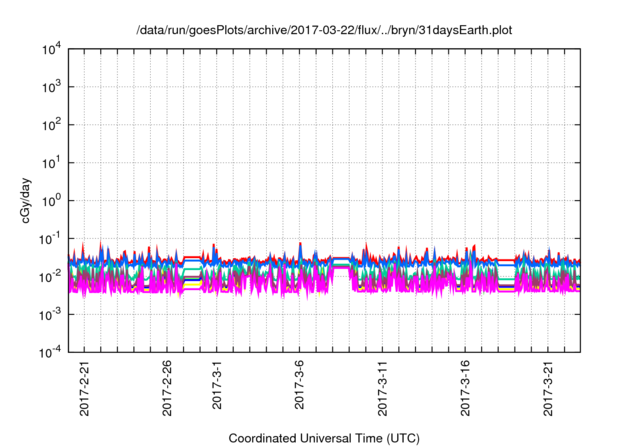The image size is (640, 448).
Task: Click the 10^4 y-axis tick label
Action: tap(52, 50)
